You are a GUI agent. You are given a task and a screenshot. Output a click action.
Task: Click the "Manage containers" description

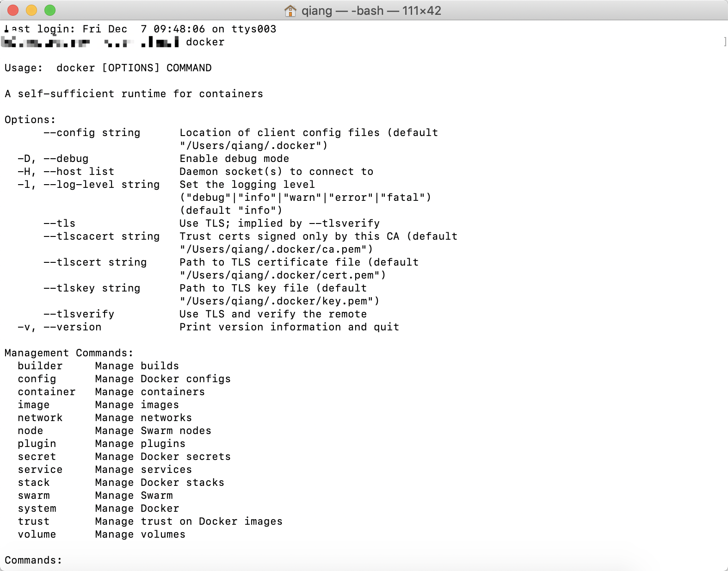coord(150,391)
